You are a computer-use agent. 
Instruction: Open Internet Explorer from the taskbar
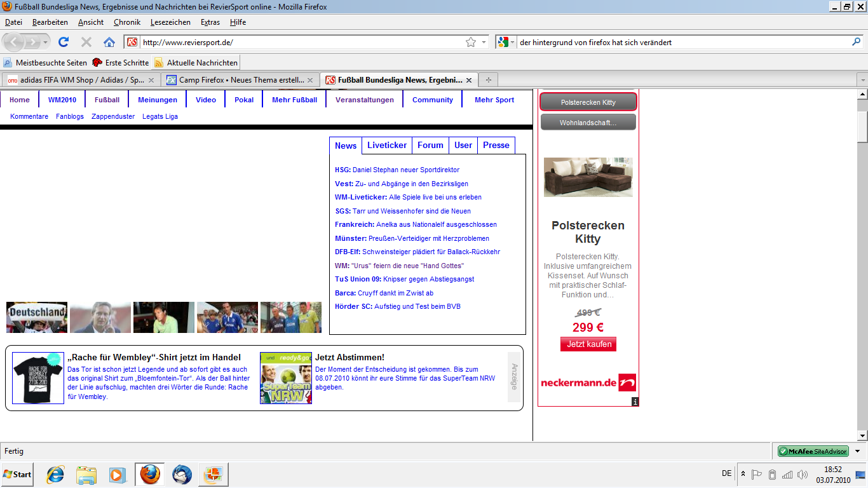point(55,475)
